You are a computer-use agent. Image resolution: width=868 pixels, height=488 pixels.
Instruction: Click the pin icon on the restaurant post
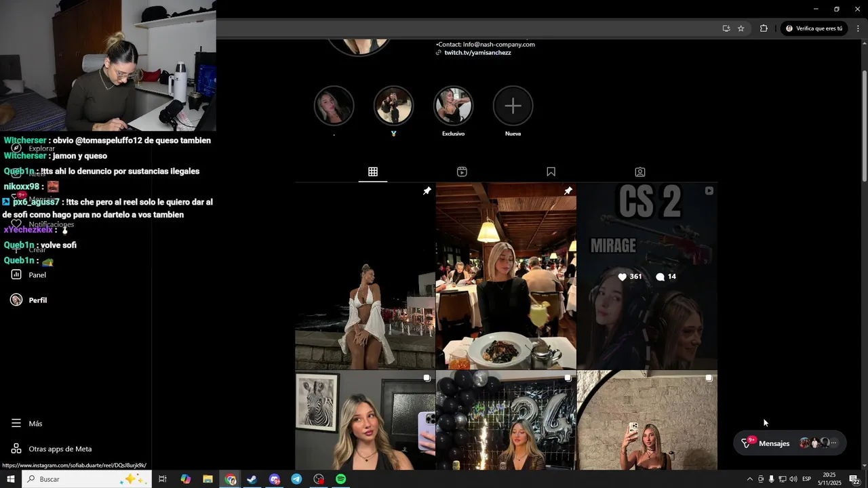(568, 191)
